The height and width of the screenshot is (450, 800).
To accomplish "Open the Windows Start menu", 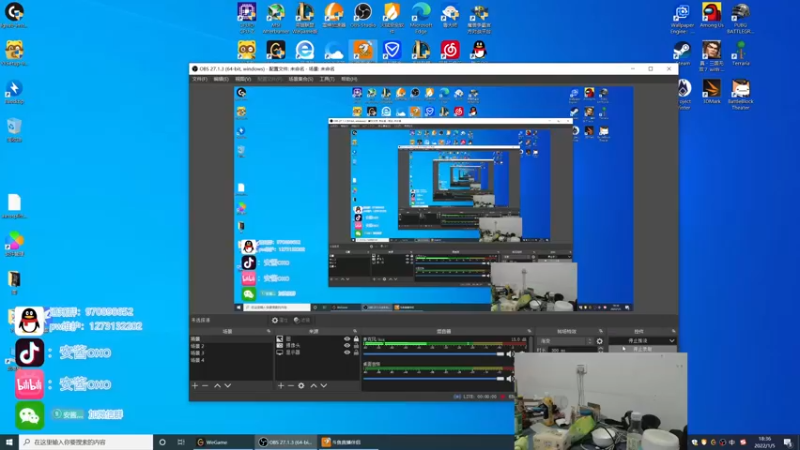I will click(x=9, y=442).
